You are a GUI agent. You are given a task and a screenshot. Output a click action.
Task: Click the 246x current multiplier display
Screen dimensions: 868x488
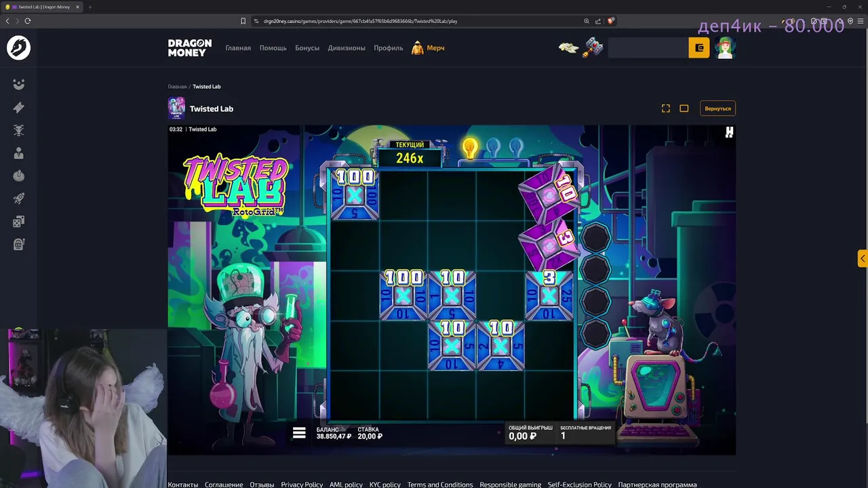[410, 158]
